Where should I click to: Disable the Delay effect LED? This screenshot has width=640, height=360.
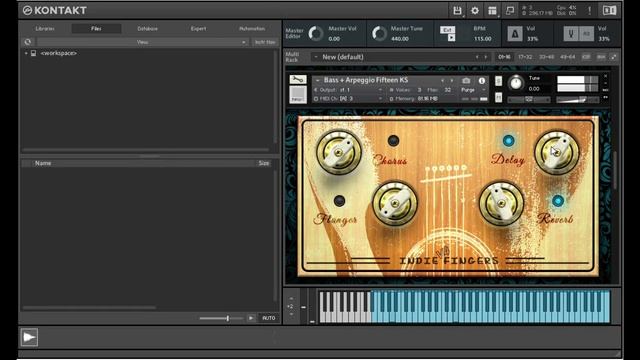click(x=508, y=141)
